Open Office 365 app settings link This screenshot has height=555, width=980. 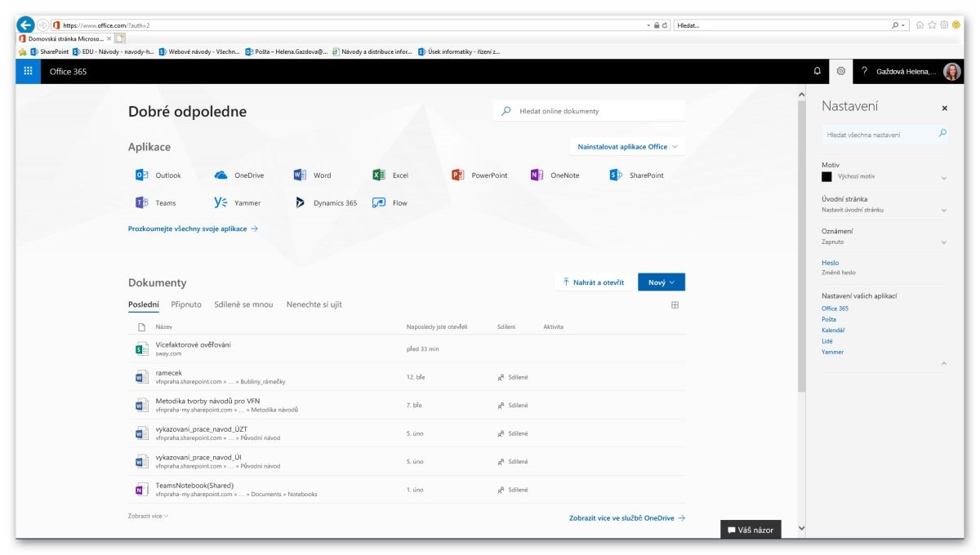[x=835, y=309]
